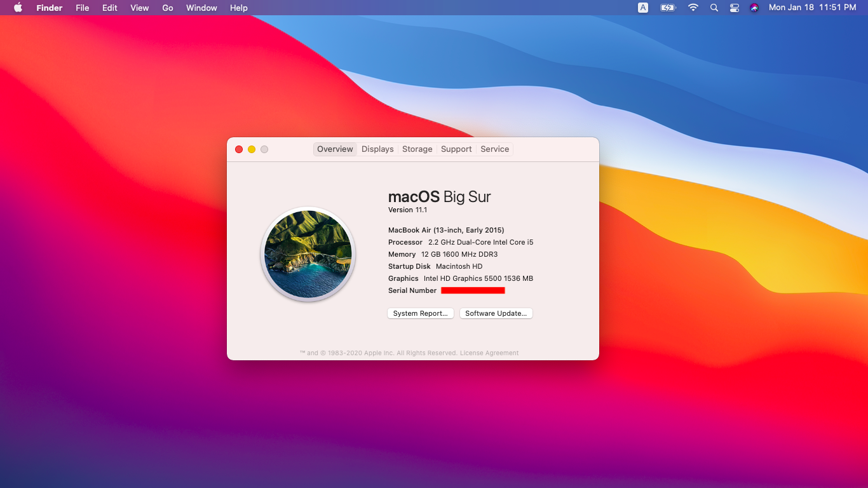Click the date and time clock

click(813, 8)
